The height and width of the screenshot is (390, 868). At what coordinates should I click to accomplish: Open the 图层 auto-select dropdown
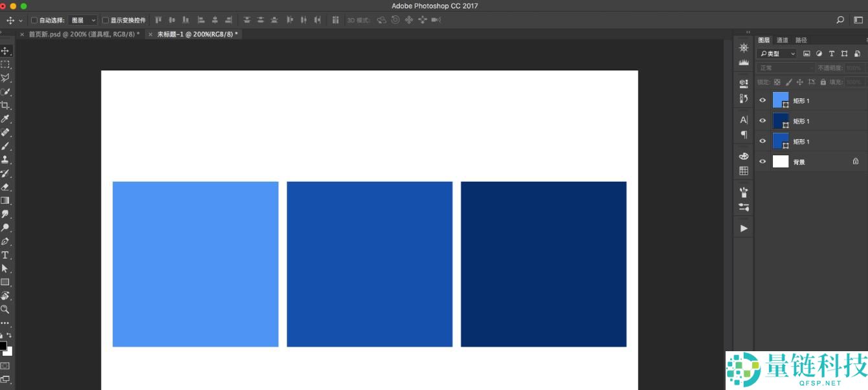point(83,20)
